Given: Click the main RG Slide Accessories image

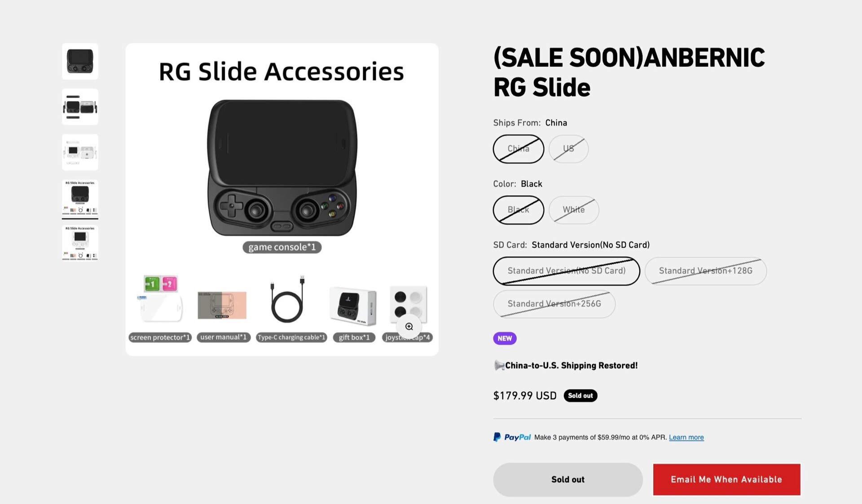Looking at the screenshot, I should coord(282,180).
